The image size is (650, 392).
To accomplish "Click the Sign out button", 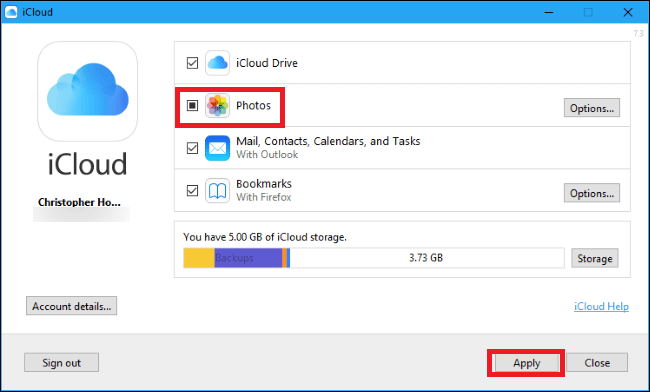I will [x=61, y=363].
